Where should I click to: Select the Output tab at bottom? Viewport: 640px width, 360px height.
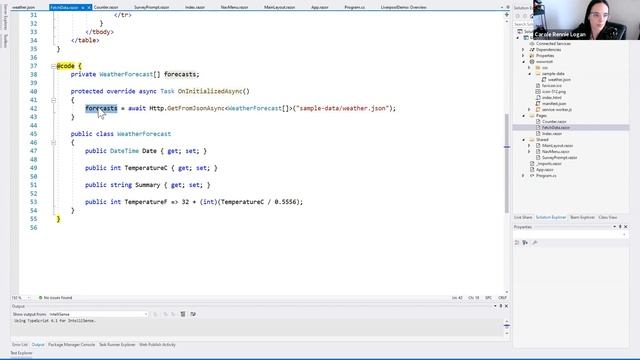pos(38,345)
